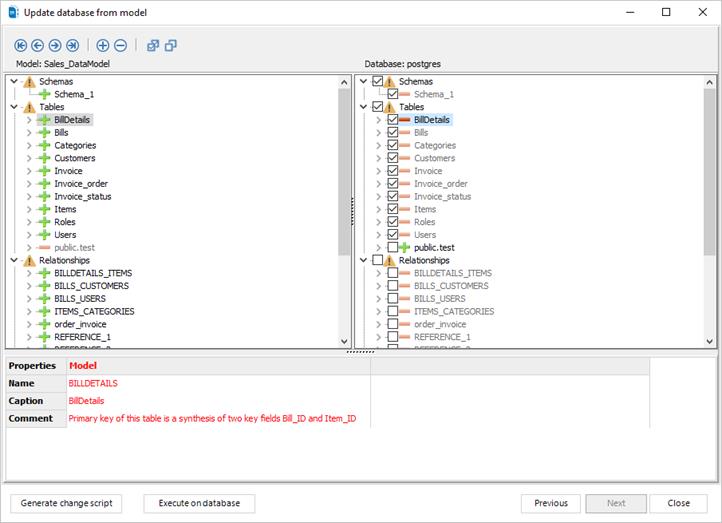Check the database Relationships checkbox
Image resolution: width=722 pixels, height=523 pixels.
(x=378, y=260)
